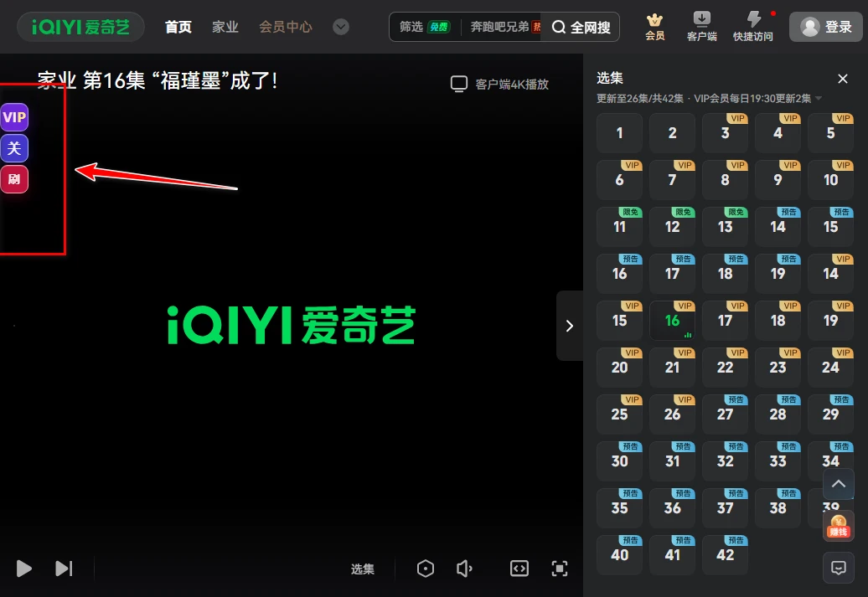Image resolution: width=868 pixels, height=597 pixels.
Task: Open the hexagon player settings icon
Action: [425, 569]
